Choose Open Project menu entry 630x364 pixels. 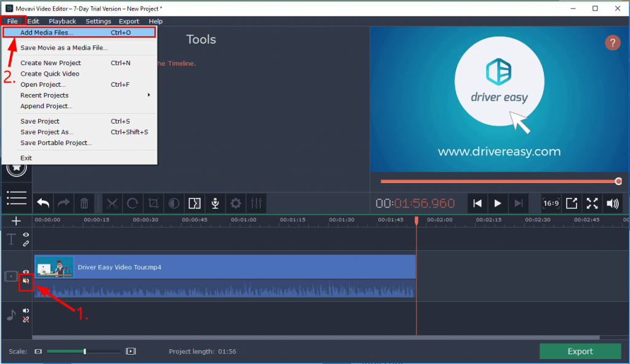click(79, 85)
